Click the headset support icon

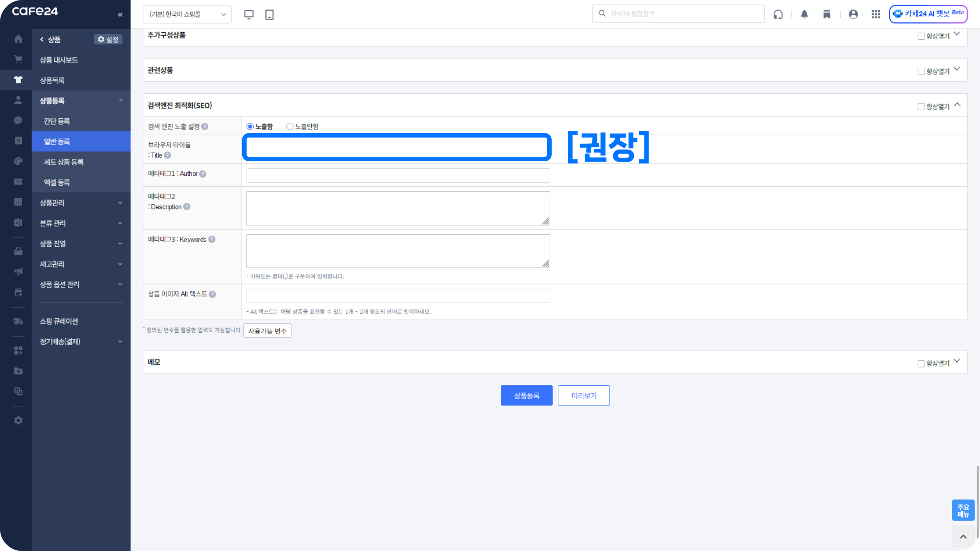coord(778,14)
